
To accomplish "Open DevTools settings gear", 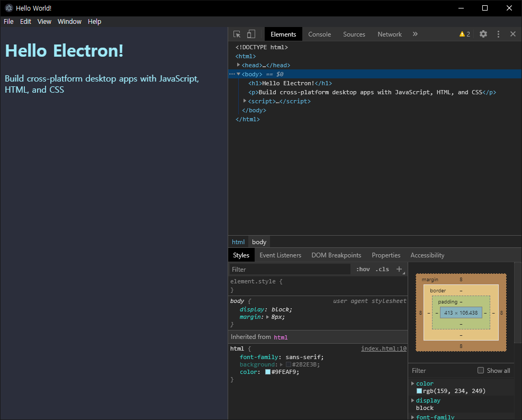I will [483, 34].
